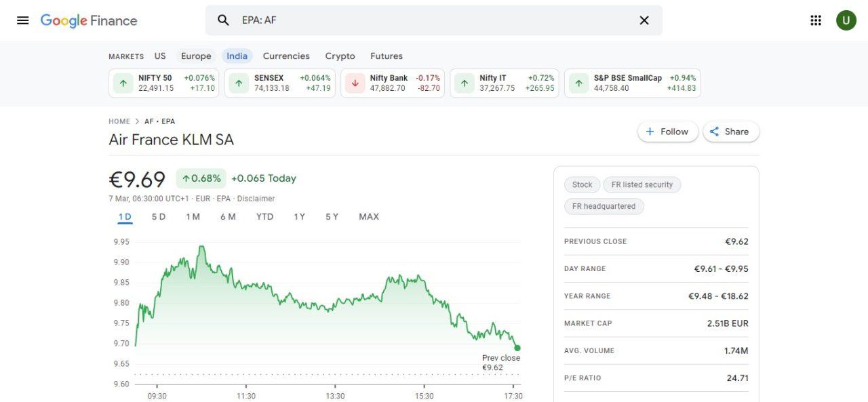Open the Nifty Bank index card
The height and width of the screenshot is (402, 868).
(x=393, y=83)
